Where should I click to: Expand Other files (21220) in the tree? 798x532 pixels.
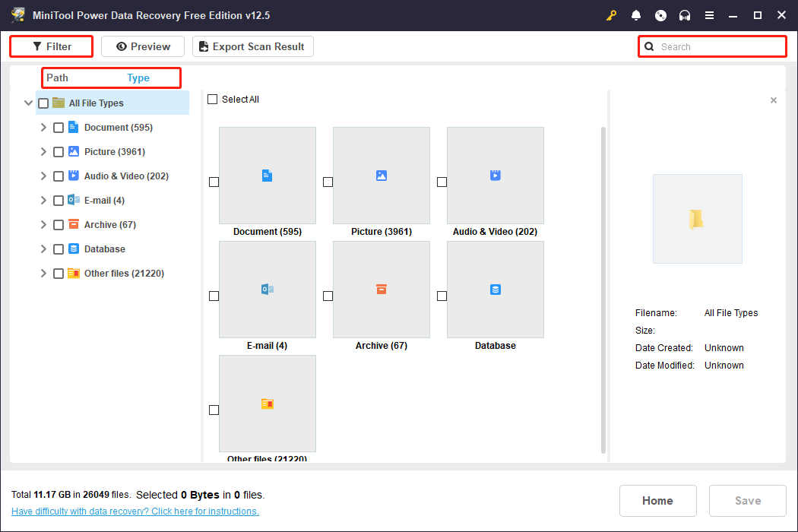coord(43,273)
